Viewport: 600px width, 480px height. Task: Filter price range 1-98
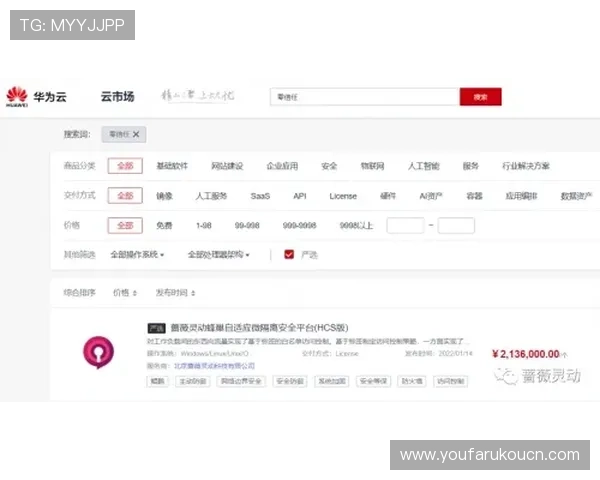click(x=204, y=225)
